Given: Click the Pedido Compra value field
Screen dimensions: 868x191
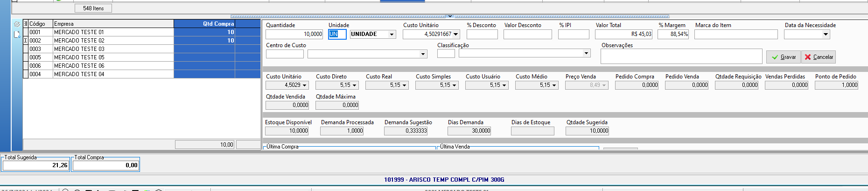Looking at the screenshot, I should pyautogui.click(x=637, y=85).
